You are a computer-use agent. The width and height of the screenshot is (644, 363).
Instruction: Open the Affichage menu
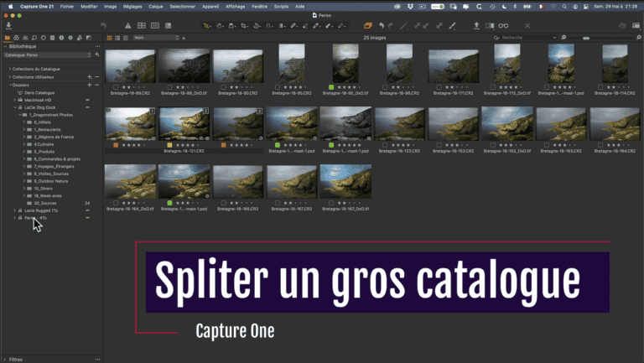click(x=236, y=7)
